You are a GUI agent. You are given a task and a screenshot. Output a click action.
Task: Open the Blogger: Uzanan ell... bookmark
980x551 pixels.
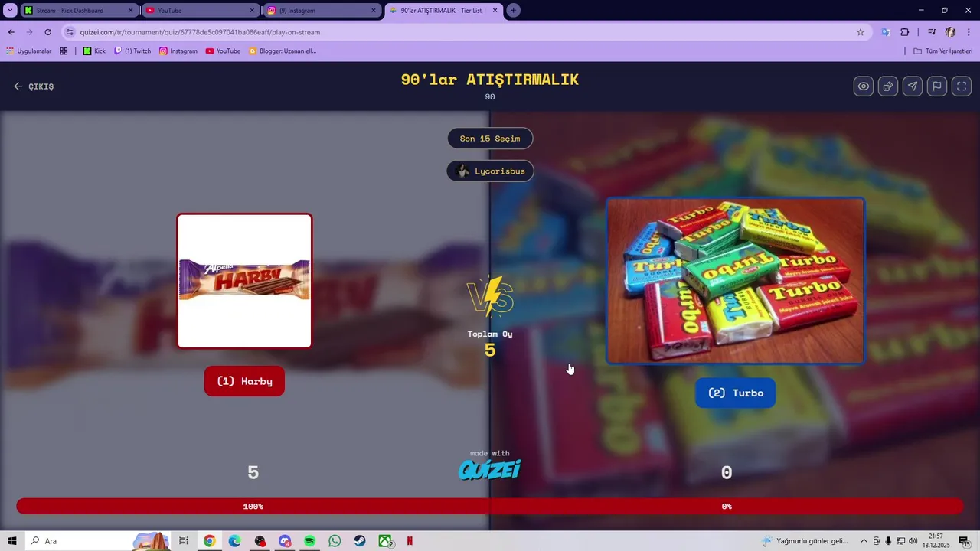tap(283, 51)
